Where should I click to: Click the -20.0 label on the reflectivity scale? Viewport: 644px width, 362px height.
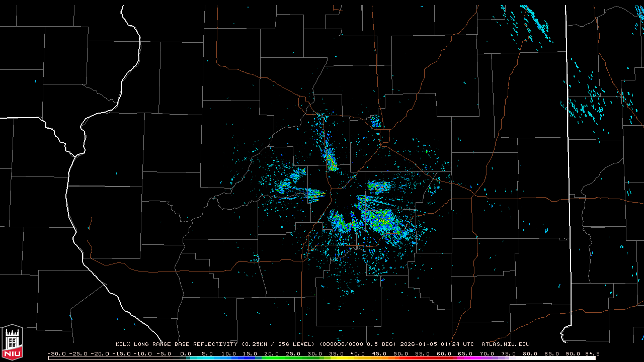coord(99,353)
